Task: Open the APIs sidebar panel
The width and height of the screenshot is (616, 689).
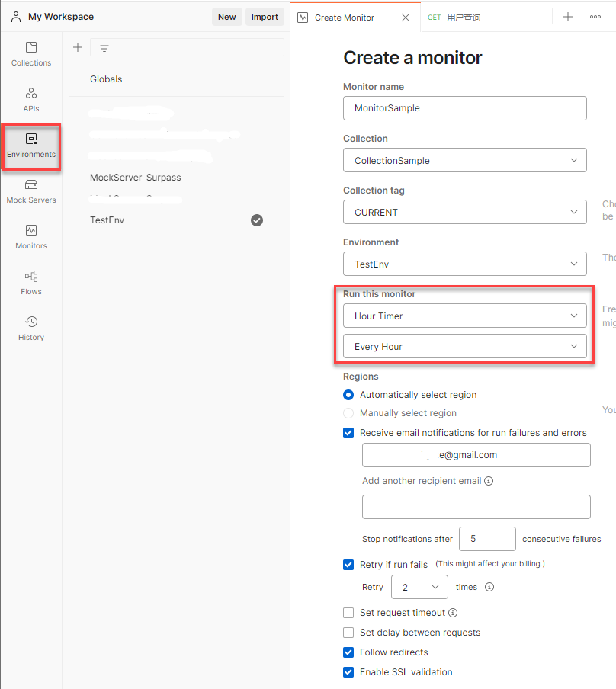Action: coord(30,100)
